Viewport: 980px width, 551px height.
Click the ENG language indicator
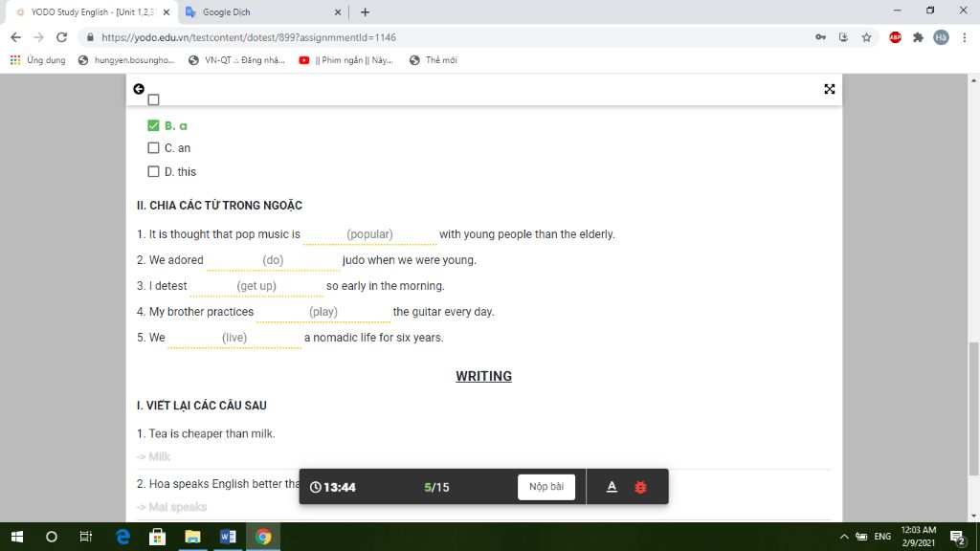click(882, 537)
